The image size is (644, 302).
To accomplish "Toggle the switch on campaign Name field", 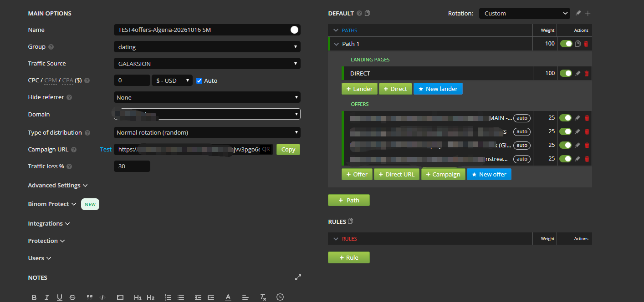I will click(294, 30).
